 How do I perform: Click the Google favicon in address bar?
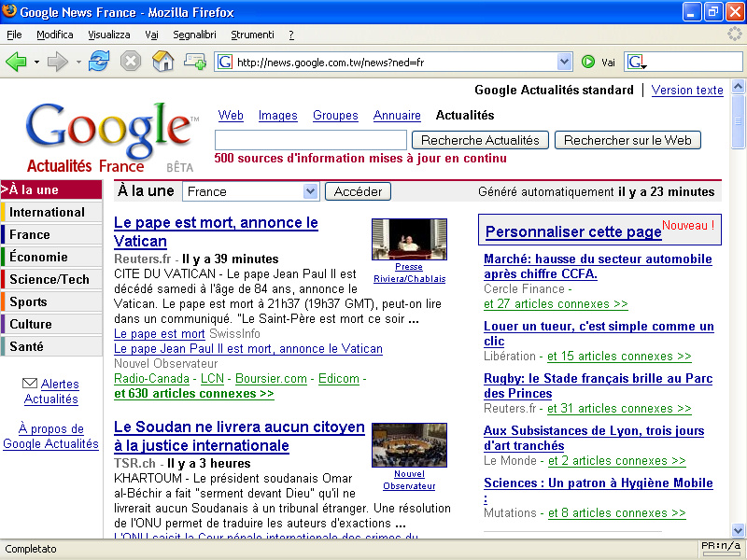(225, 62)
